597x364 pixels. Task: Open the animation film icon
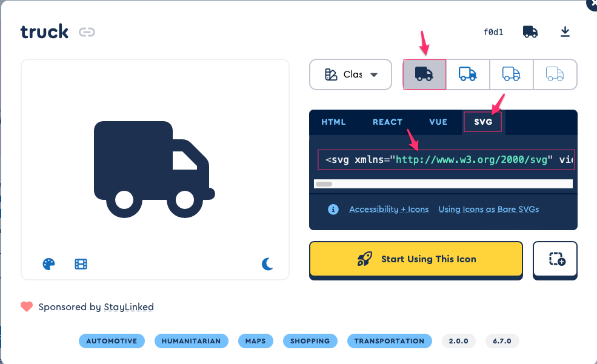pos(81,263)
